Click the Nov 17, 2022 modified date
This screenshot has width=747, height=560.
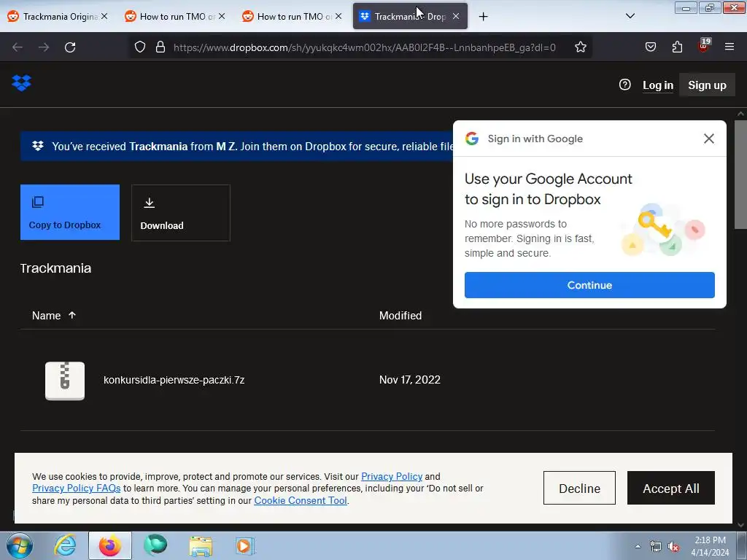(410, 380)
